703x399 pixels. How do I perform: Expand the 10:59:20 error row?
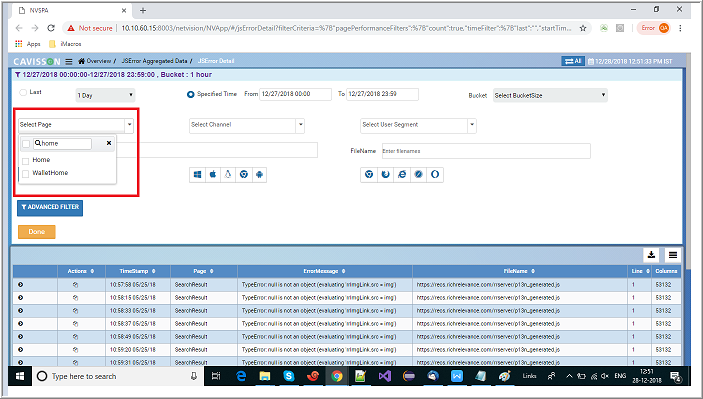[21, 350]
